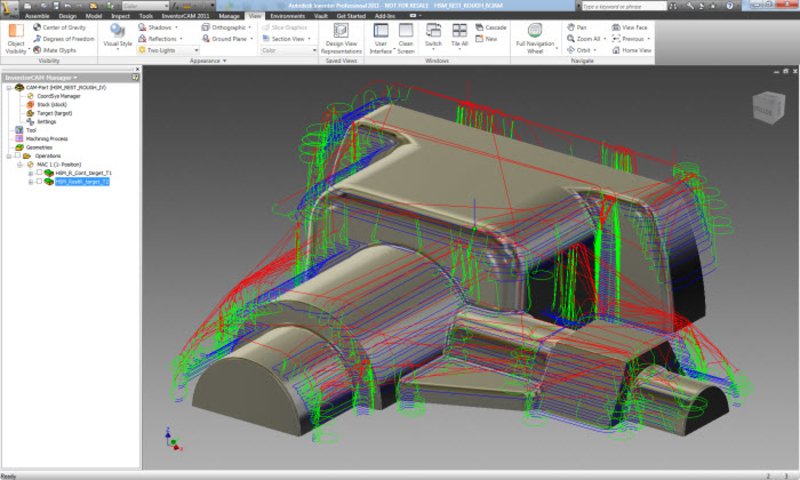This screenshot has width=800, height=480.
Task: Select the Pan tool
Action: tap(574, 28)
